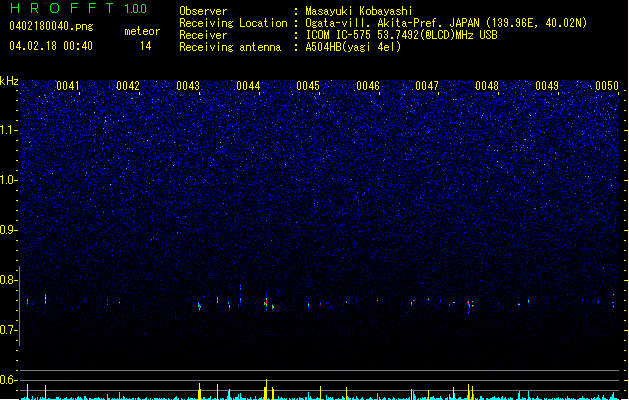Select antenna value A504HB(yagi 4el)
This screenshot has height=400, width=629.
(353, 47)
